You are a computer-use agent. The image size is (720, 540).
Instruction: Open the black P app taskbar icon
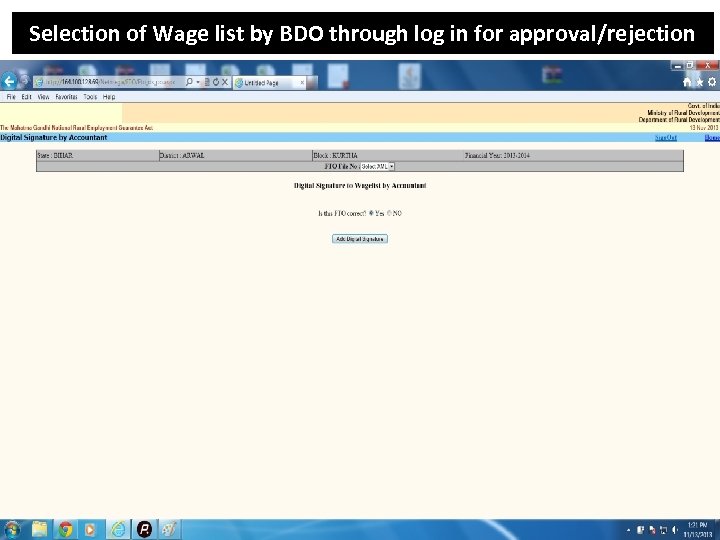[x=144, y=529]
